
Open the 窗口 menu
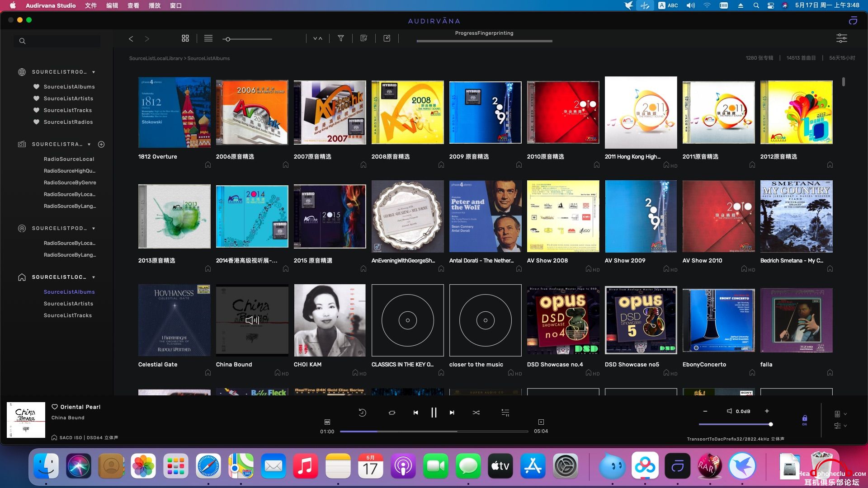pyautogui.click(x=176, y=5)
